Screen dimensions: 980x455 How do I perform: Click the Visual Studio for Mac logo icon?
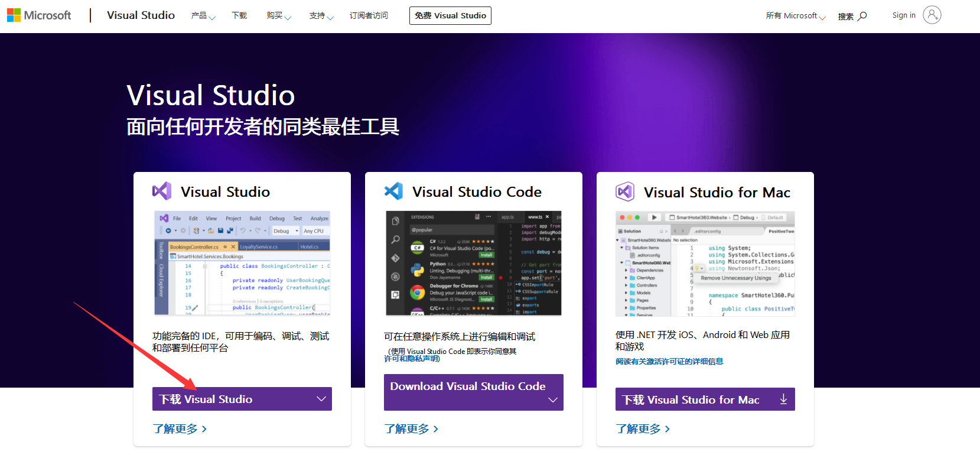pos(625,191)
